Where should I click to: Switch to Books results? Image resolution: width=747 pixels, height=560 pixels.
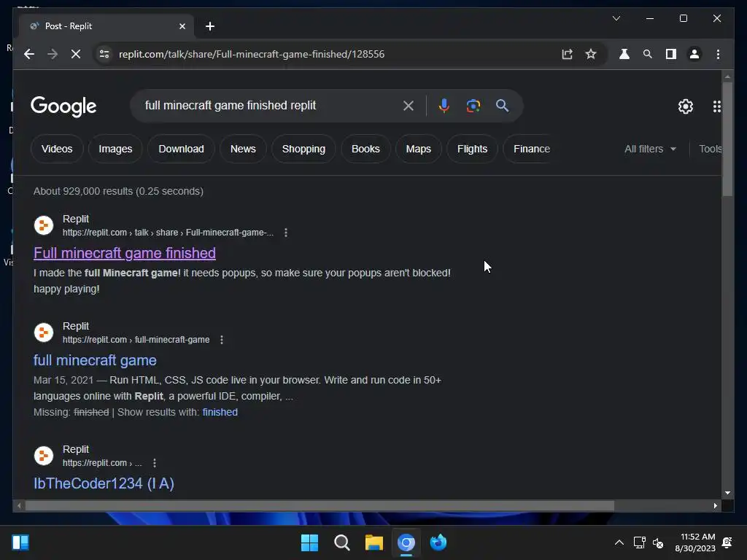(x=365, y=149)
